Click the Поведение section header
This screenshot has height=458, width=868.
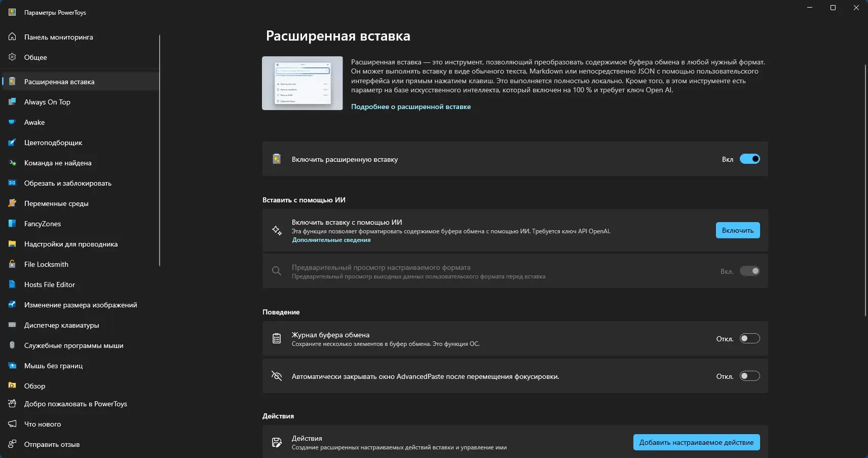coord(281,312)
